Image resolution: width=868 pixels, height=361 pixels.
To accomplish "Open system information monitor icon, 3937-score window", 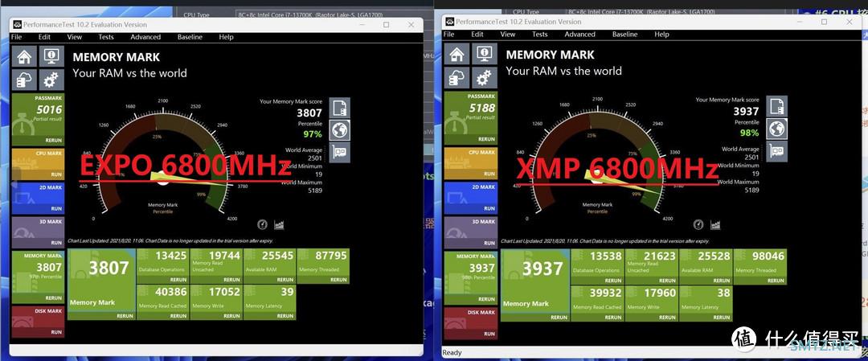I will coord(485,54).
